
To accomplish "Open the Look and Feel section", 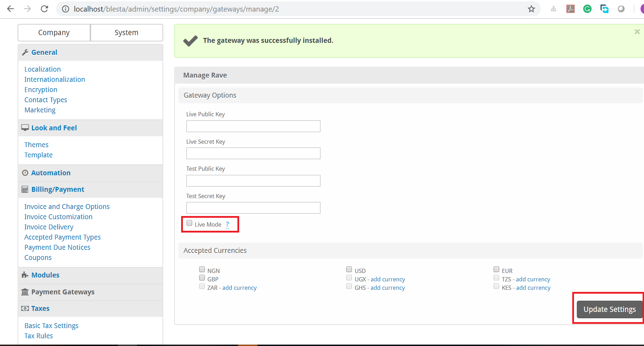I will coord(54,128).
